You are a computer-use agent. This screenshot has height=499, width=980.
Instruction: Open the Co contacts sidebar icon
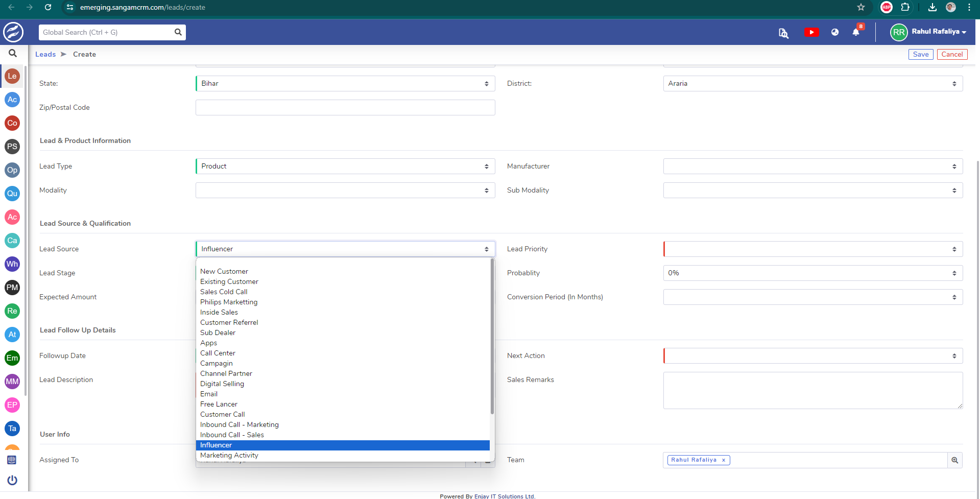click(12, 123)
